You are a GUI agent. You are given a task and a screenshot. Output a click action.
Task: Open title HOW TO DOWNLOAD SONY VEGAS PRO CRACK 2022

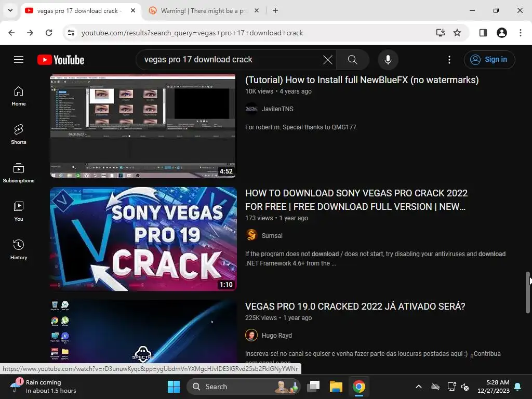pos(356,200)
